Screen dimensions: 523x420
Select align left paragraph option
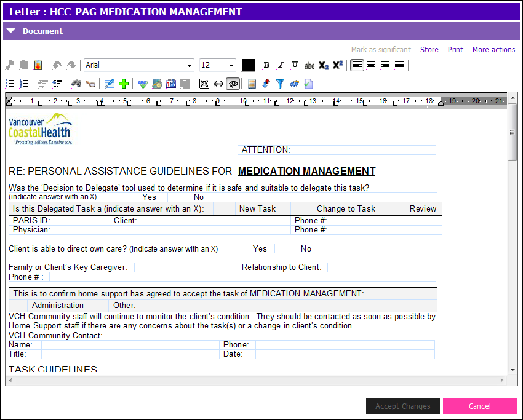point(357,65)
